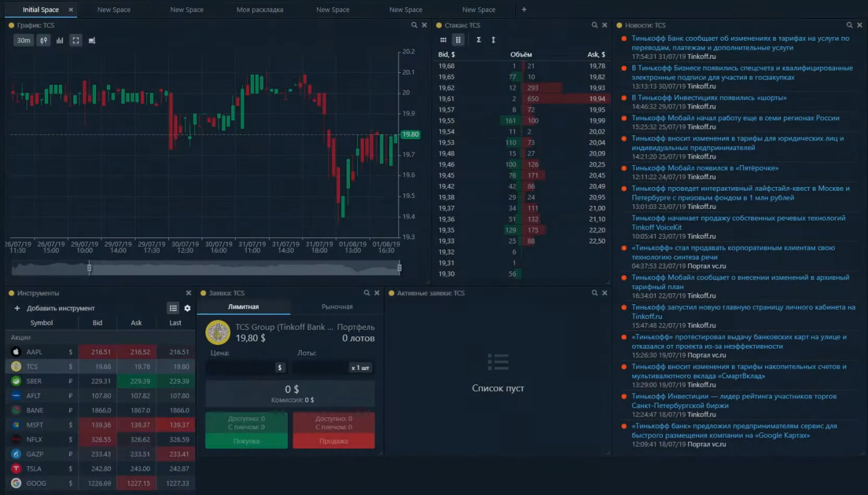Viewport: 868px width, 495px height.
Task: Click the green Покупка button
Action: tap(247, 441)
